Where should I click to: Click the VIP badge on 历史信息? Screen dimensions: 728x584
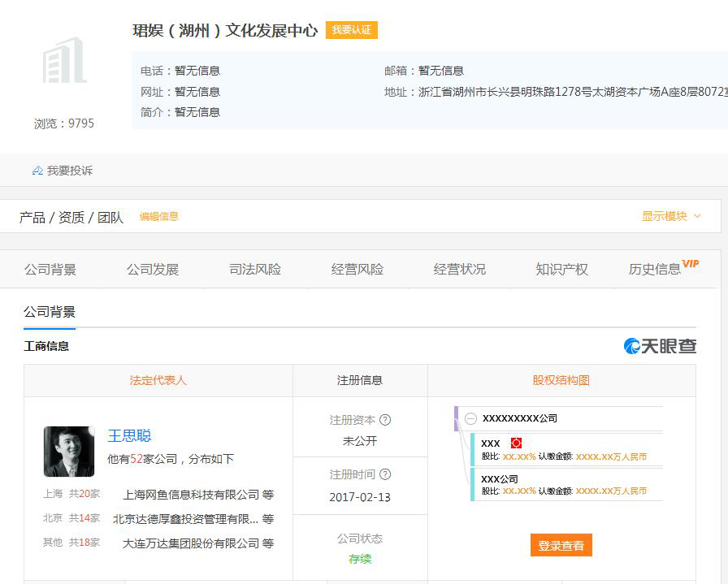click(691, 264)
